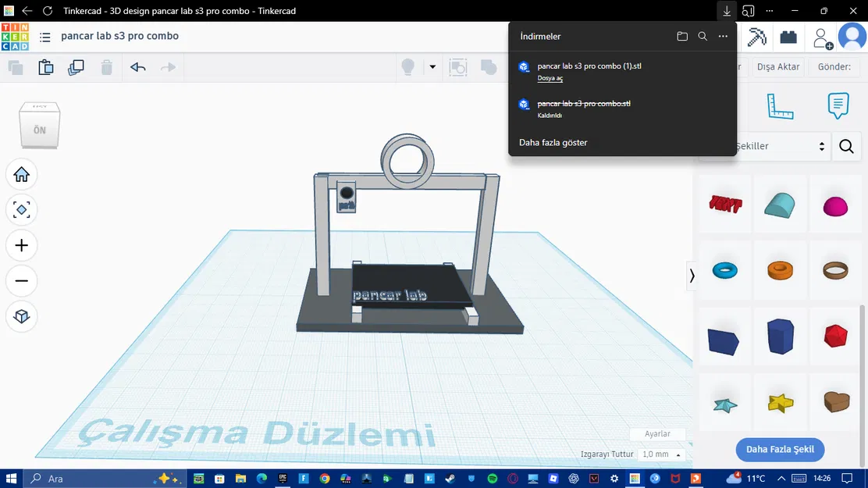Click the Duplicate toolbar icon
868x488 pixels.
[76, 67]
